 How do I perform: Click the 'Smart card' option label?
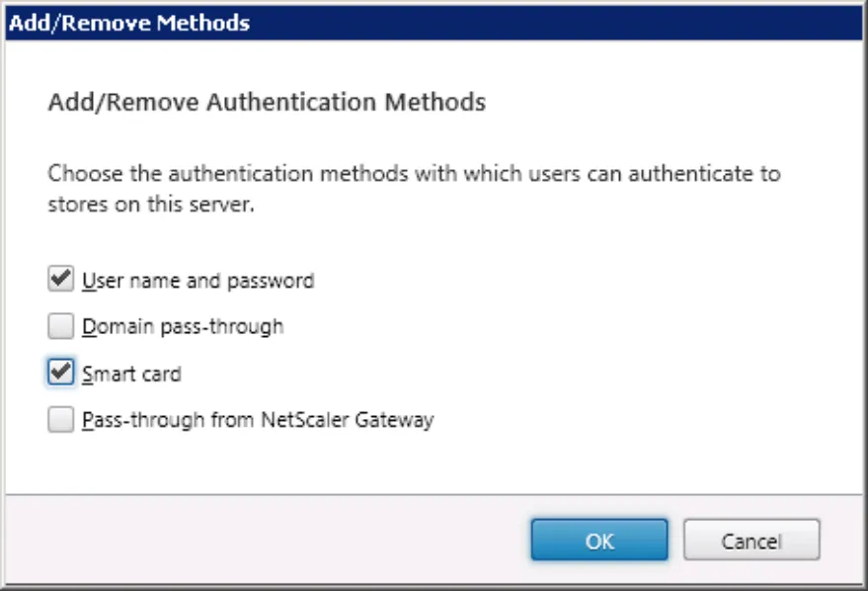coord(131,375)
